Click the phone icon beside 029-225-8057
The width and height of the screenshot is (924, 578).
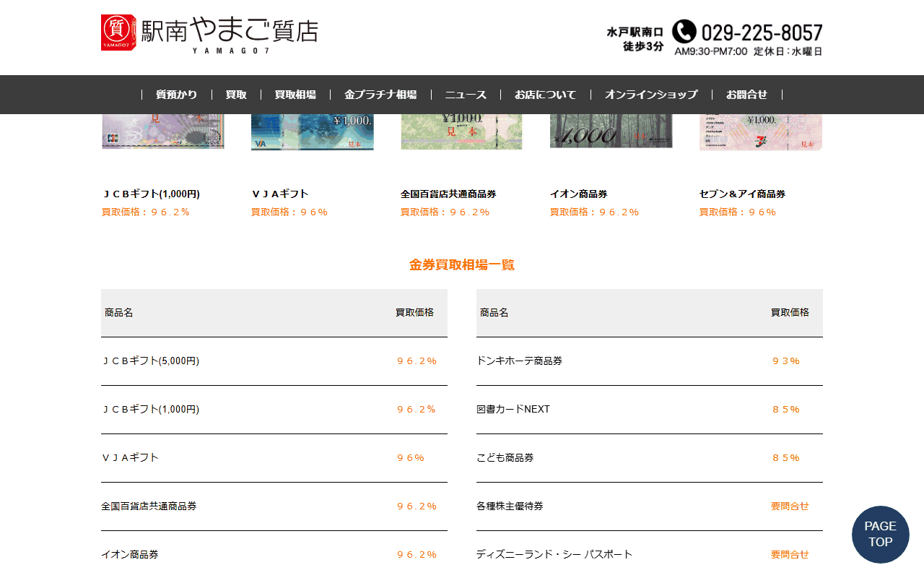point(684,32)
